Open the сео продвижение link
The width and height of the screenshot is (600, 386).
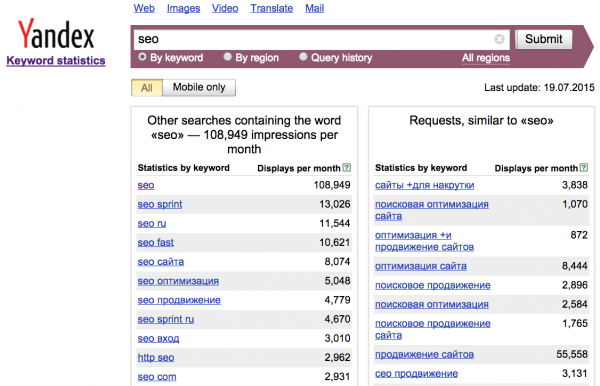click(x=416, y=373)
